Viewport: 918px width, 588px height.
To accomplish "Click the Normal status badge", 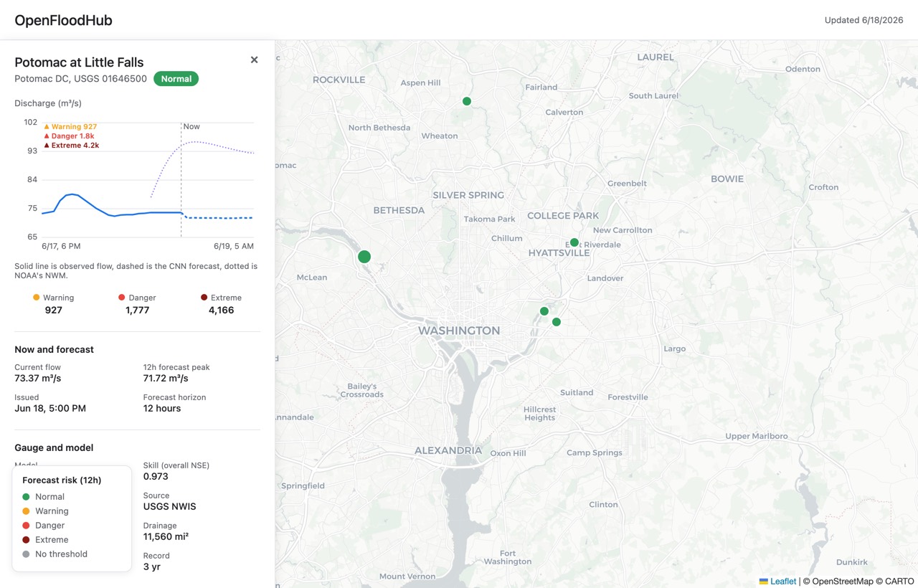I will tap(176, 79).
